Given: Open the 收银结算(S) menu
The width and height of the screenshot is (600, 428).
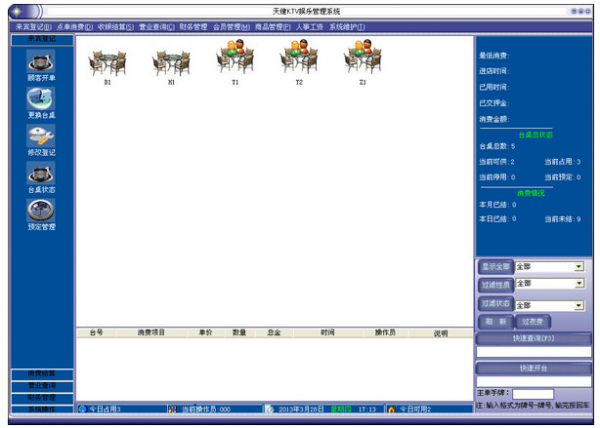Looking at the screenshot, I should pyautogui.click(x=116, y=27).
